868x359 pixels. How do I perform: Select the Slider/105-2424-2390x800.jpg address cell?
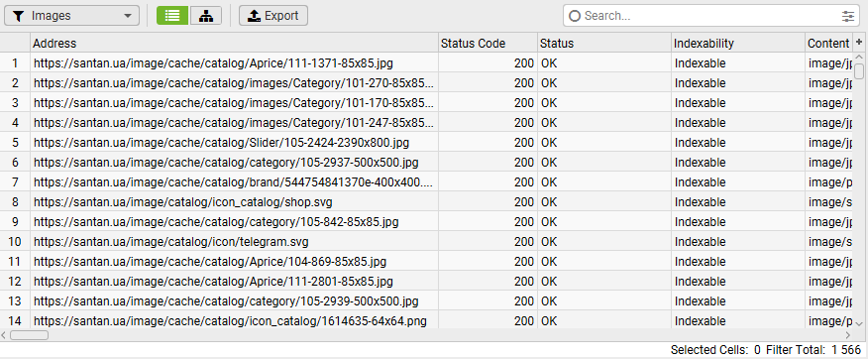pos(234,143)
